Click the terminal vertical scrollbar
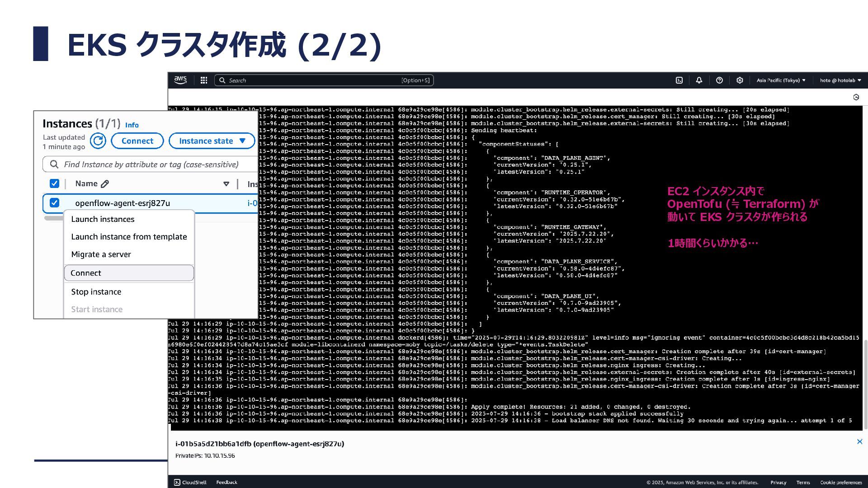 click(865, 384)
